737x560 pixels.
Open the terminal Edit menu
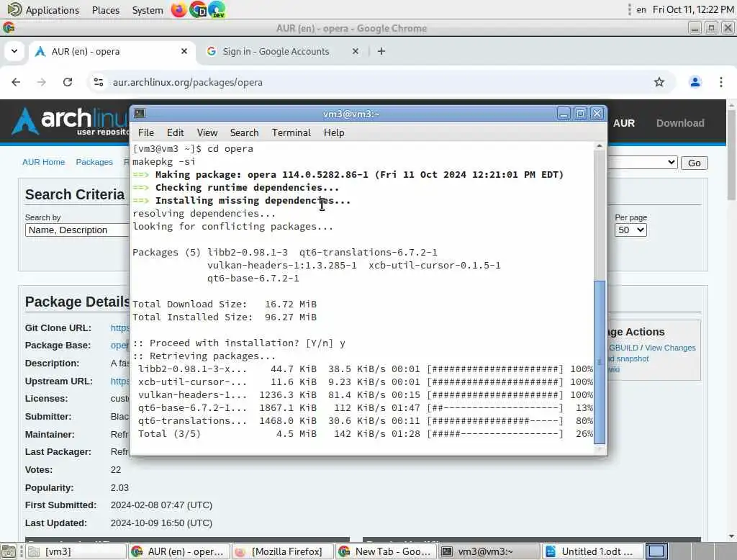coord(175,132)
